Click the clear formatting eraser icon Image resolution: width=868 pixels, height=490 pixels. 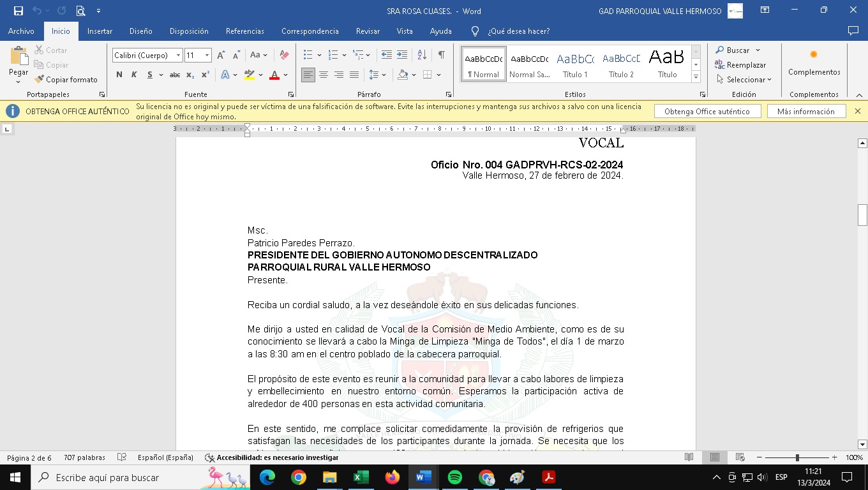pyautogui.click(x=285, y=56)
